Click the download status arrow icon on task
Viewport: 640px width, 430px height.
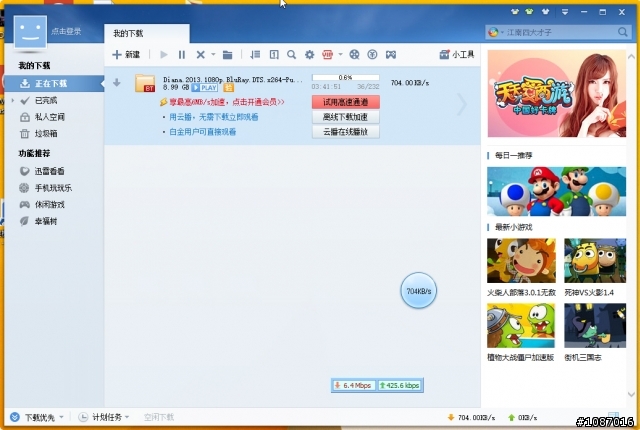pos(117,83)
